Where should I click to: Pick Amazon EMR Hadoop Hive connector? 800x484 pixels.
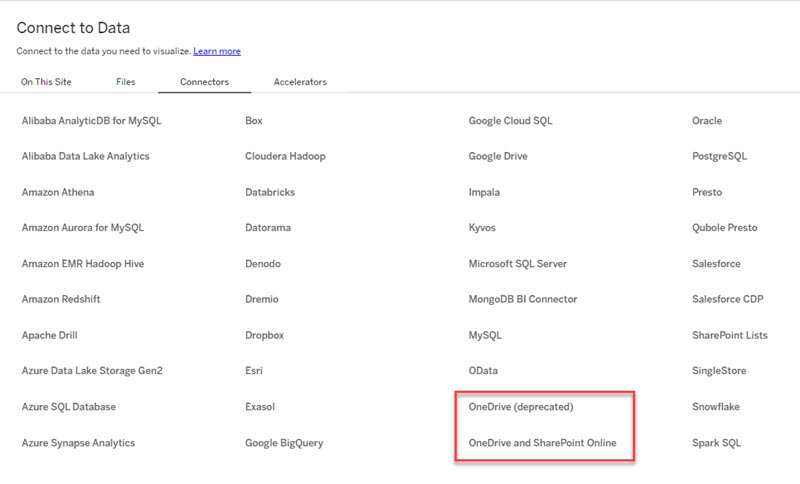(83, 264)
